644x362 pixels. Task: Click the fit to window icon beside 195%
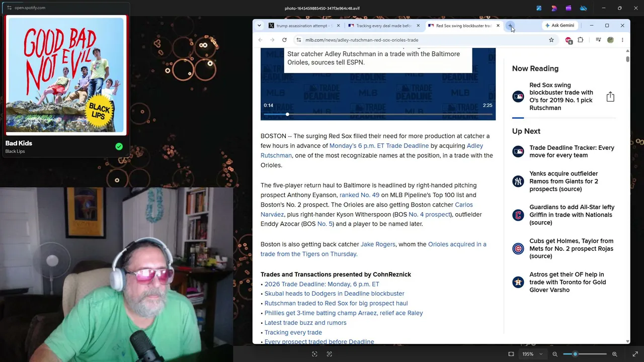pyautogui.click(x=511, y=354)
